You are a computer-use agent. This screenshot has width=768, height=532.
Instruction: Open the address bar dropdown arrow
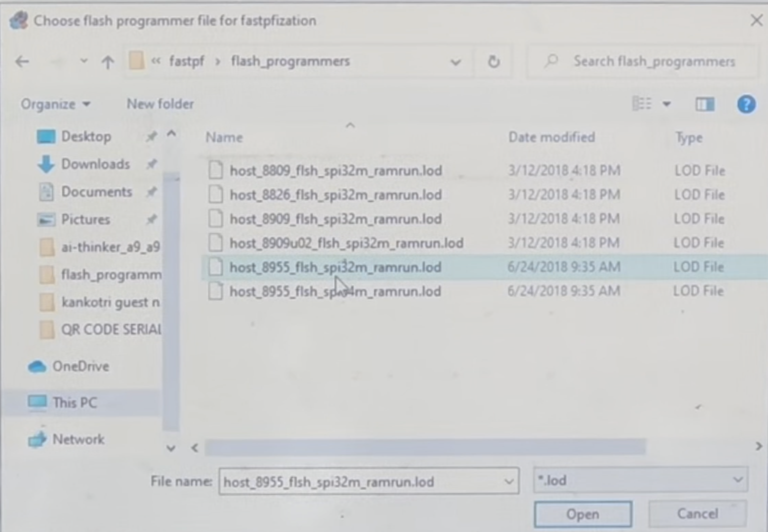click(x=455, y=61)
